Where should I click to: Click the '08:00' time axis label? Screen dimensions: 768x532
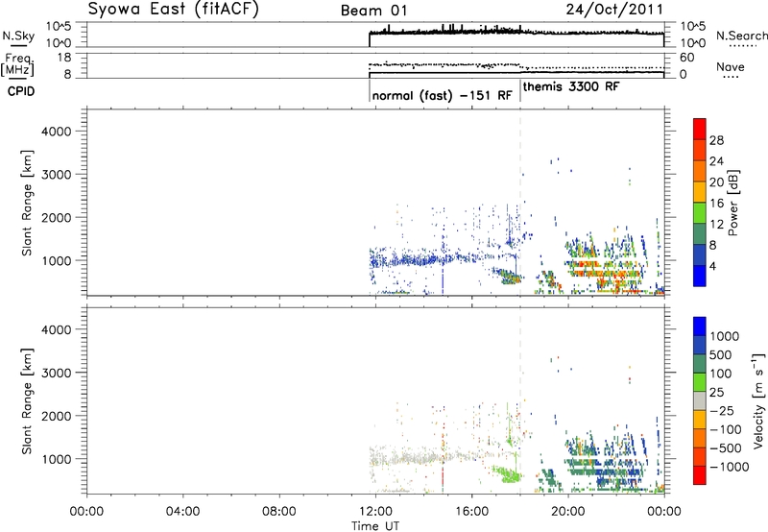click(279, 511)
